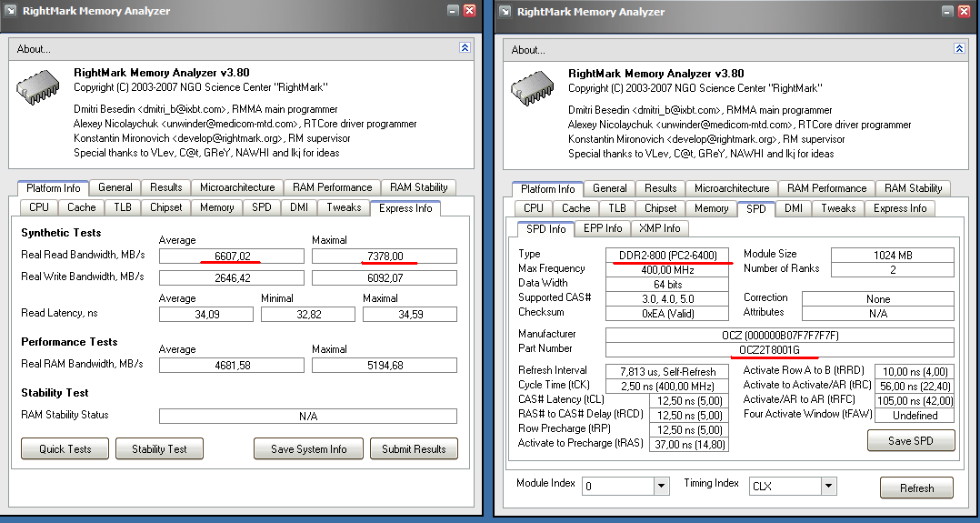The width and height of the screenshot is (980, 523).
Task: Switch to TLB sub-tab in left window
Action: point(123,207)
